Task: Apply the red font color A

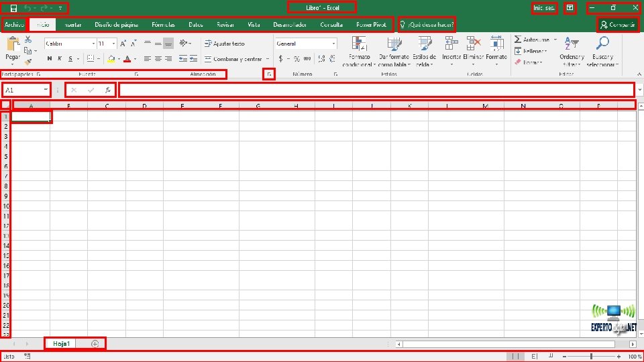Action: [x=127, y=59]
